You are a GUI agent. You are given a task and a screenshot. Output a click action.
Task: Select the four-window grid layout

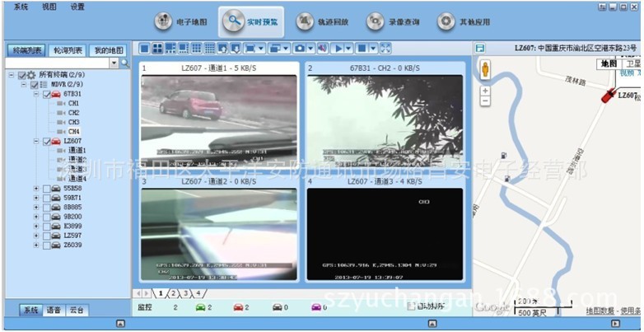click(x=157, y=49)
